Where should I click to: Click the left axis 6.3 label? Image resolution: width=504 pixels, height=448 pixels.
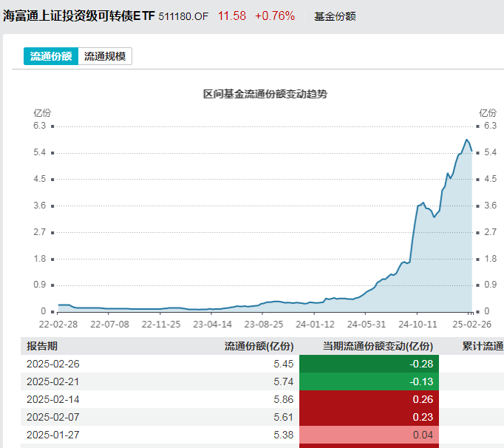point(39,126)
